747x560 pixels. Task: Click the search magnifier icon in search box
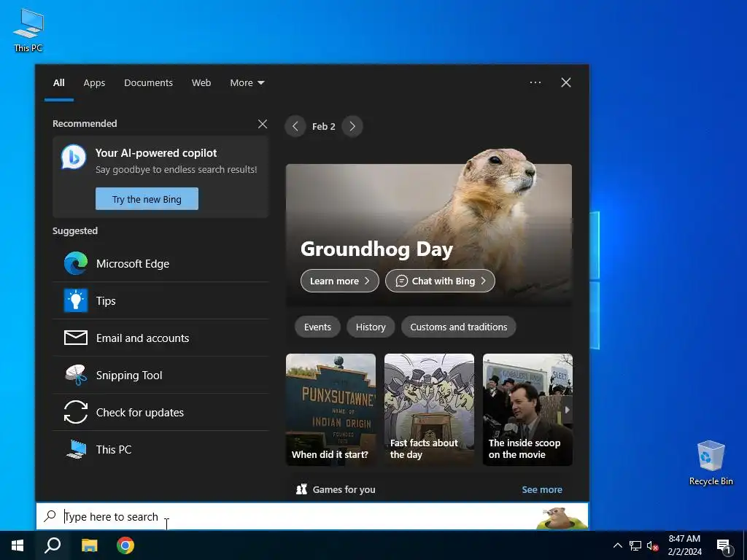pos(50,516)
